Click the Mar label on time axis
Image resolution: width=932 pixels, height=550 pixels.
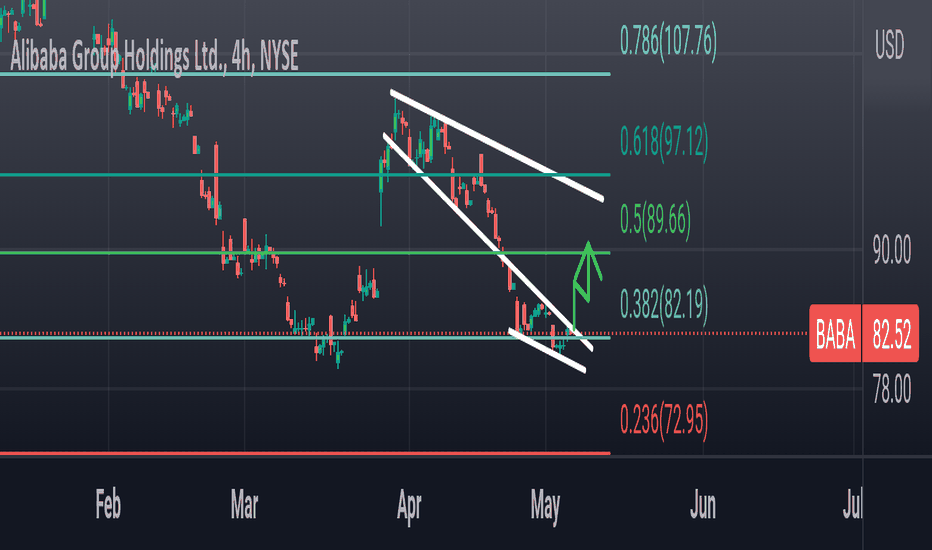coord(244,505)
